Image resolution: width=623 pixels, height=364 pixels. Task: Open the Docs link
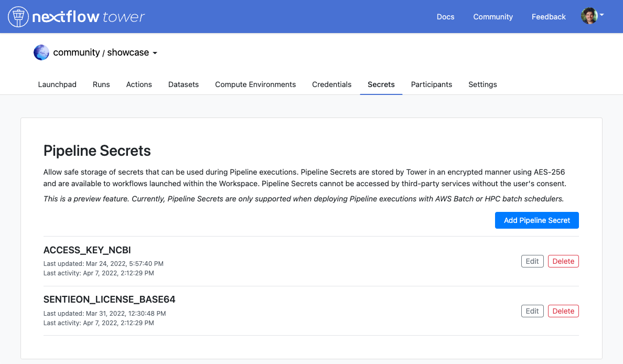point(445,17)
